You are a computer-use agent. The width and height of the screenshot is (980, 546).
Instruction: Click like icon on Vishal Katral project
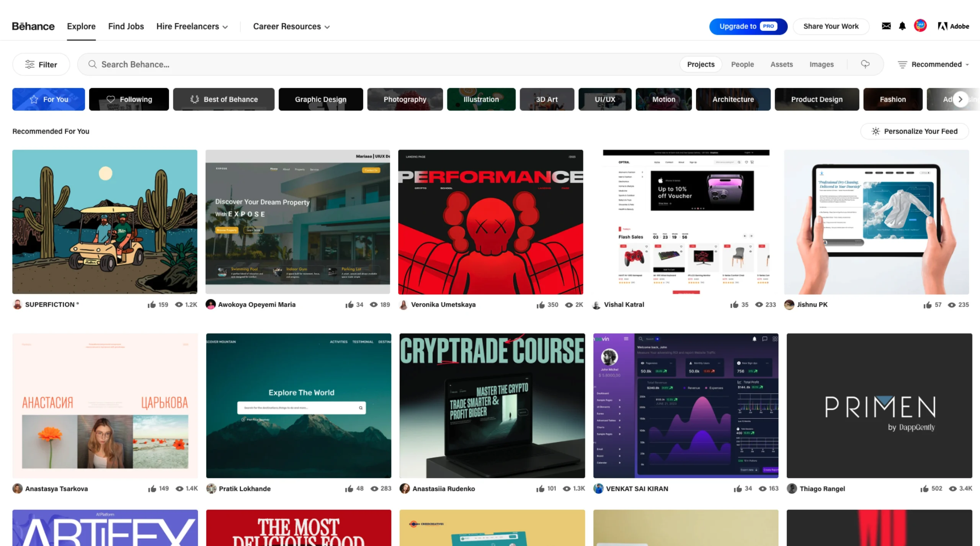[734, 305]
